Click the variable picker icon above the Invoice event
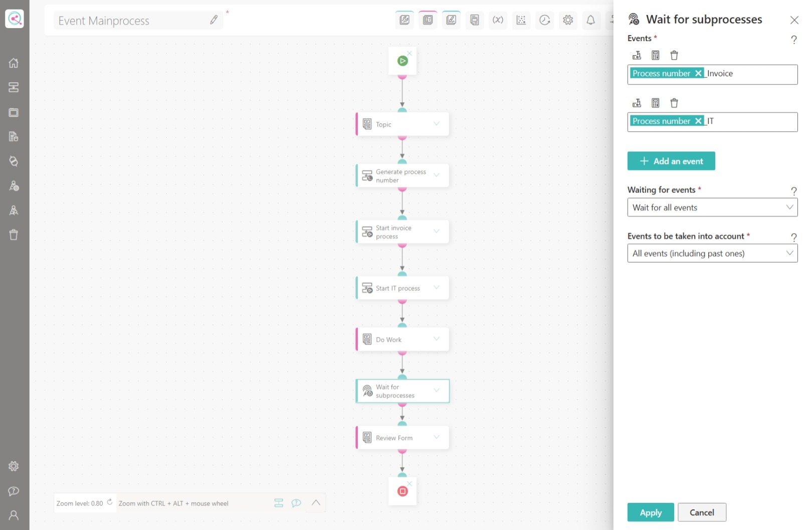This screenshot has width=812, height=530. click(x=637, y=55)
